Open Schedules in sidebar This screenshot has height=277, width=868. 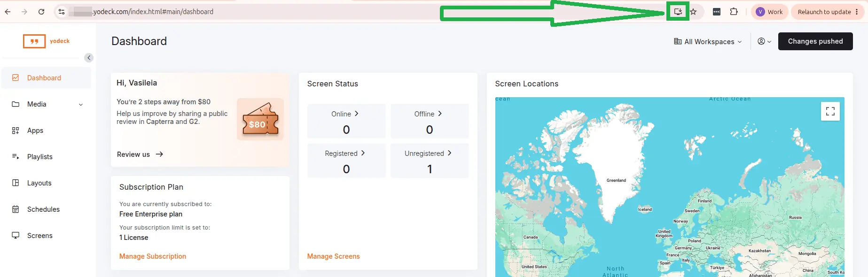click(46, 209)
